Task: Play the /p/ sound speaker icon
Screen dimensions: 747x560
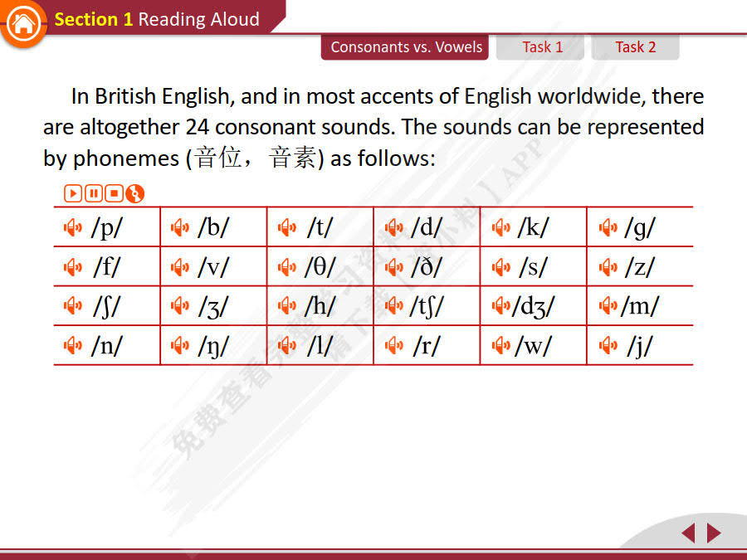Action: tap(73, 227)
